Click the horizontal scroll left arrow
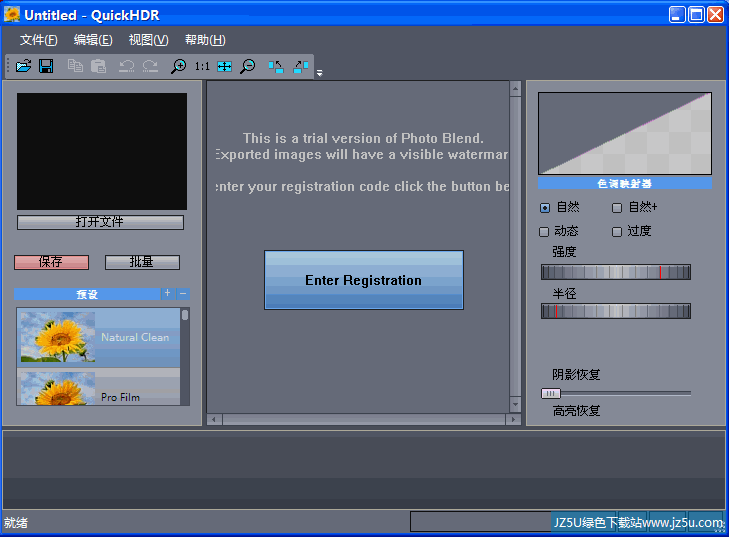The height and width of the screenshot is (537, 729). pos(214,419)
